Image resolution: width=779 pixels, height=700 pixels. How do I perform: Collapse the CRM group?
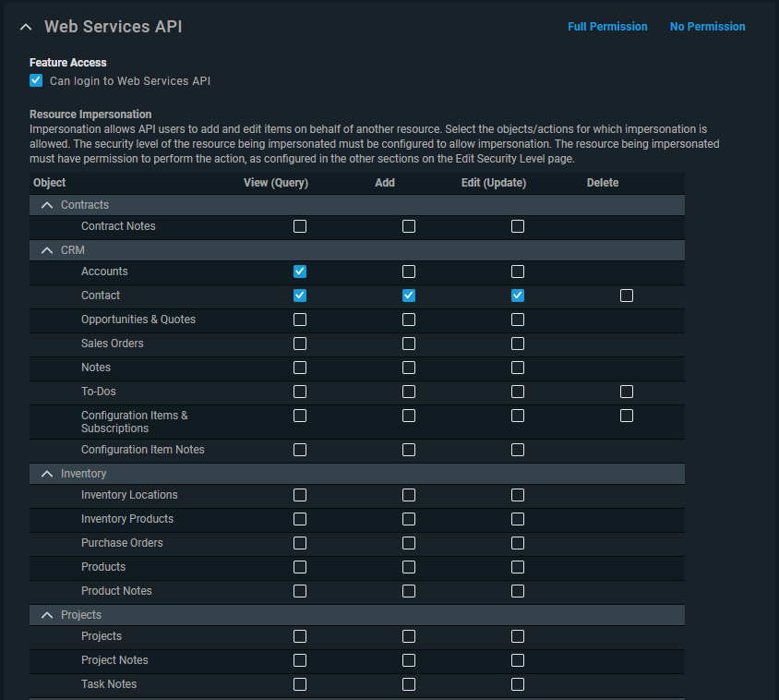[47, 250]
